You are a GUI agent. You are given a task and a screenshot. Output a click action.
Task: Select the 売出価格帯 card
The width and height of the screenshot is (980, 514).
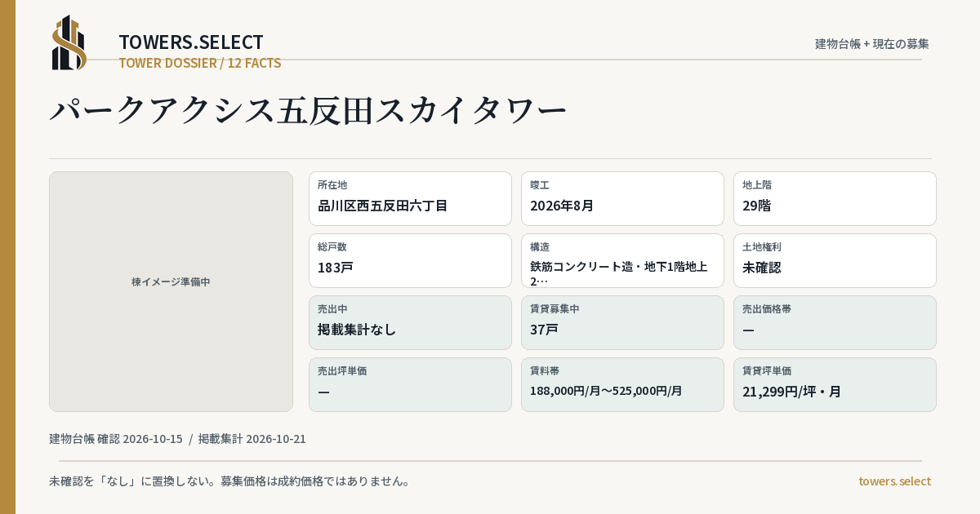pos(835,322)
